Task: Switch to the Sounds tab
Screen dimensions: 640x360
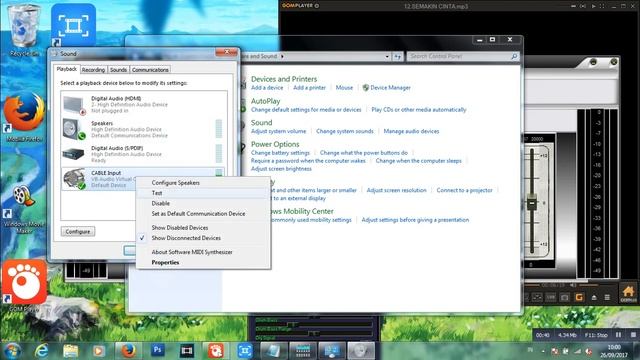Action: [118, 70]
